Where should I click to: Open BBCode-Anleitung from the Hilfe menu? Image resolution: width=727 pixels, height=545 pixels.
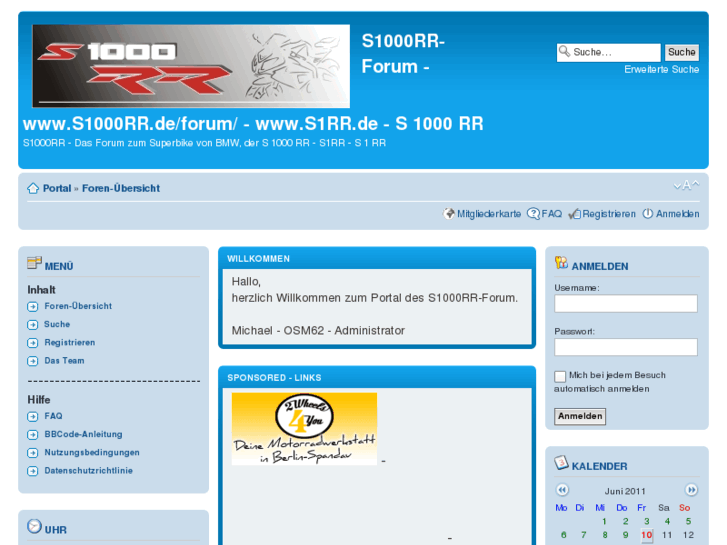point(83,434)
